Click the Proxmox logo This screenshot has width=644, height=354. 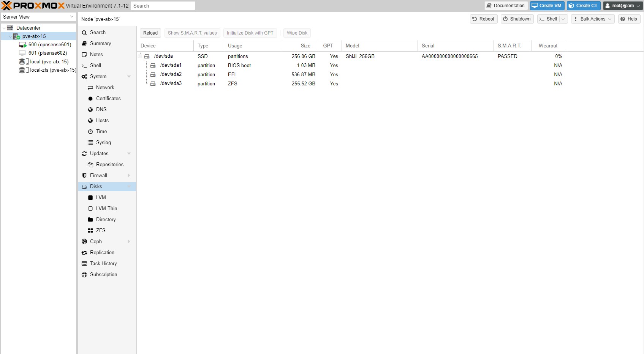coord(33,6)
